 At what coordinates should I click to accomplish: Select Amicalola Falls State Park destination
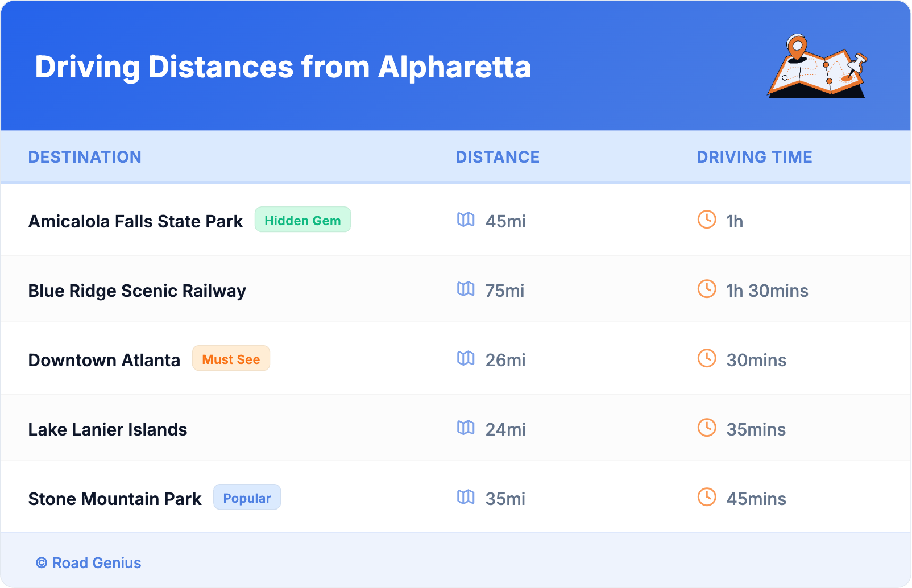click(135, 221)
